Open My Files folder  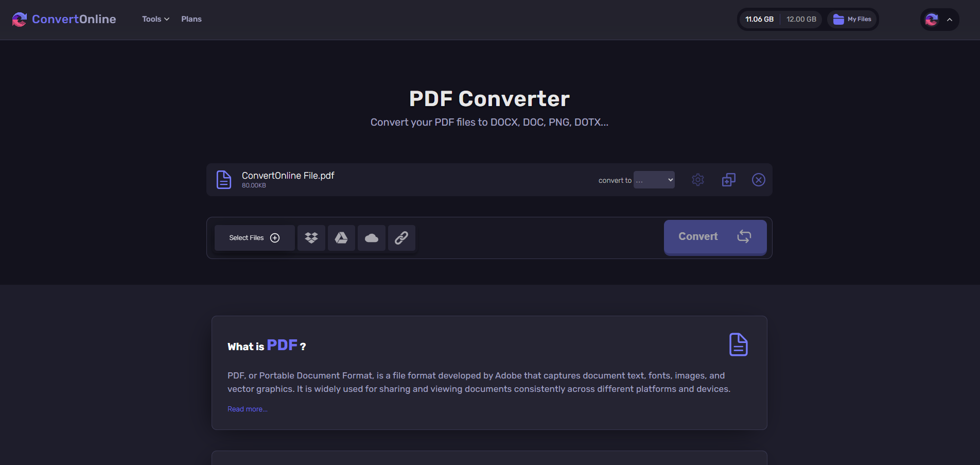(852, 20)
